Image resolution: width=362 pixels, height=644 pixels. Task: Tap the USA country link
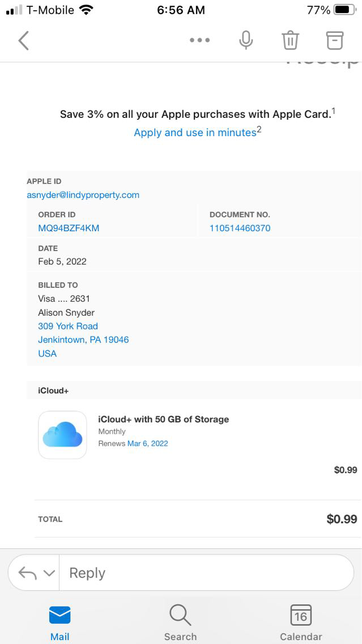click(x=48, y=354)
